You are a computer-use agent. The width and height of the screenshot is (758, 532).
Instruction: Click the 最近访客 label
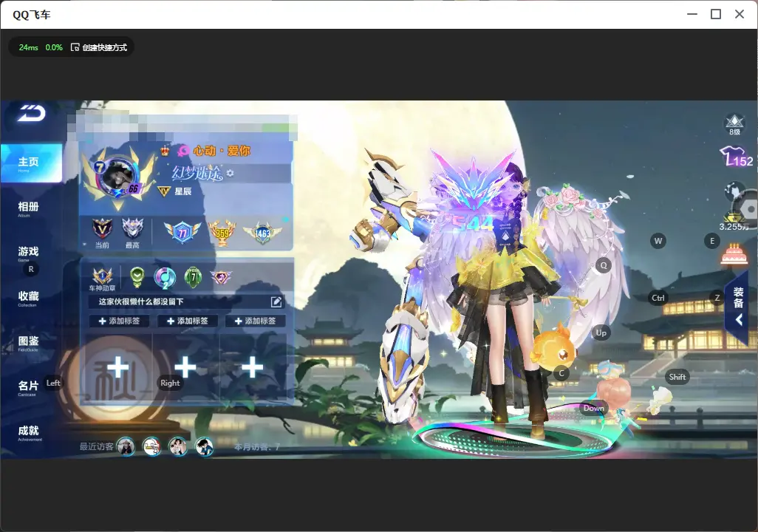[x=96, y=446]
